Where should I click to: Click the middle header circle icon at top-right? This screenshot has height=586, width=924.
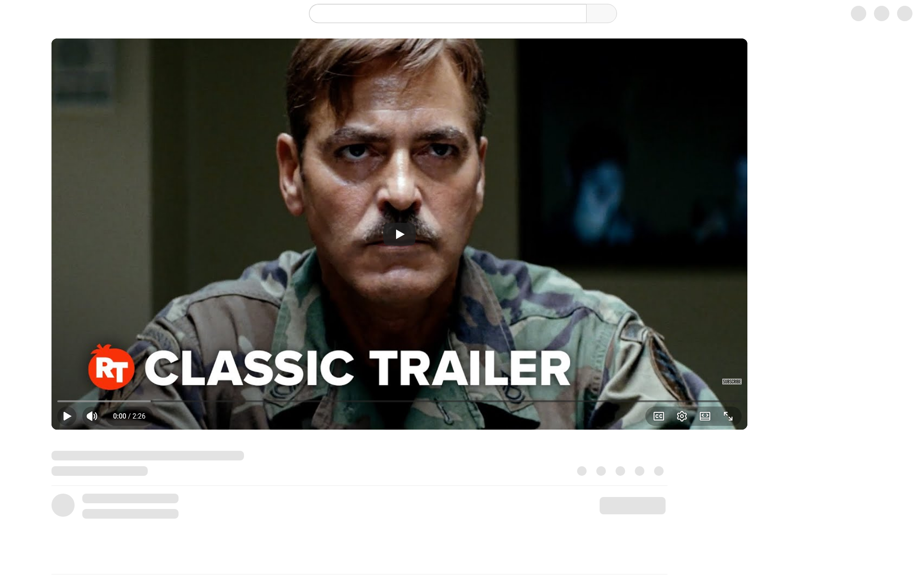click(x=882, y=13)
